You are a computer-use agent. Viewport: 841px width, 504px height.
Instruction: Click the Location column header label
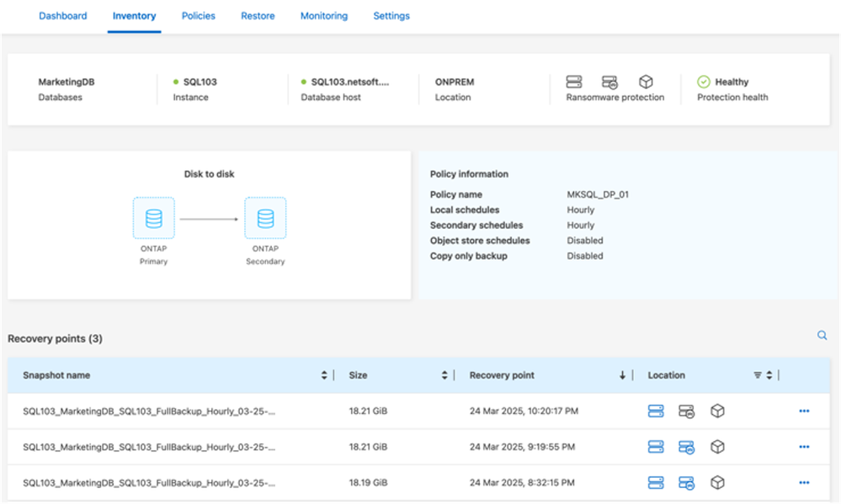click(x=666, y=375)
